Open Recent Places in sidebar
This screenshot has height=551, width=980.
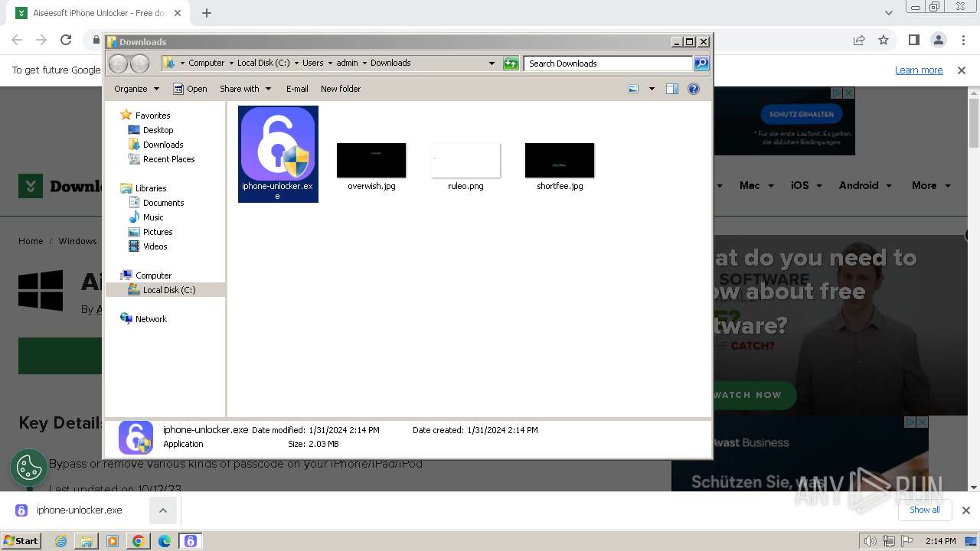coord(168,159)
